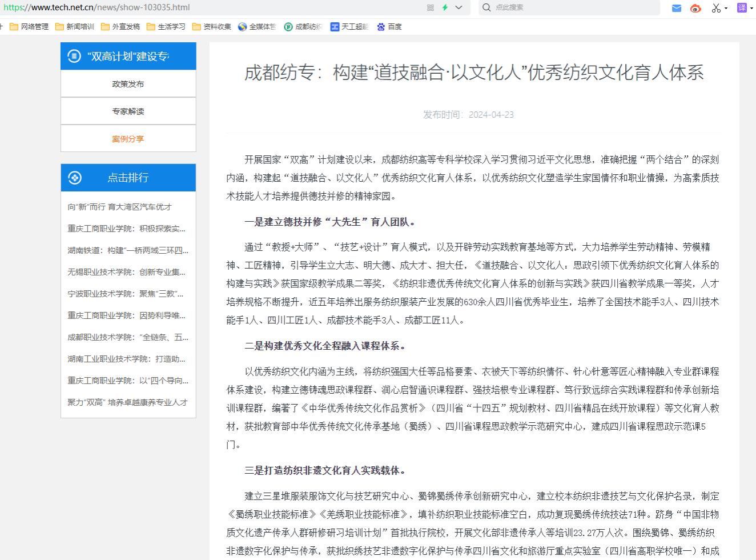Screen dimensions: 756x560
Task: Click the purple translate icon
Action: (x=742, y=7)
